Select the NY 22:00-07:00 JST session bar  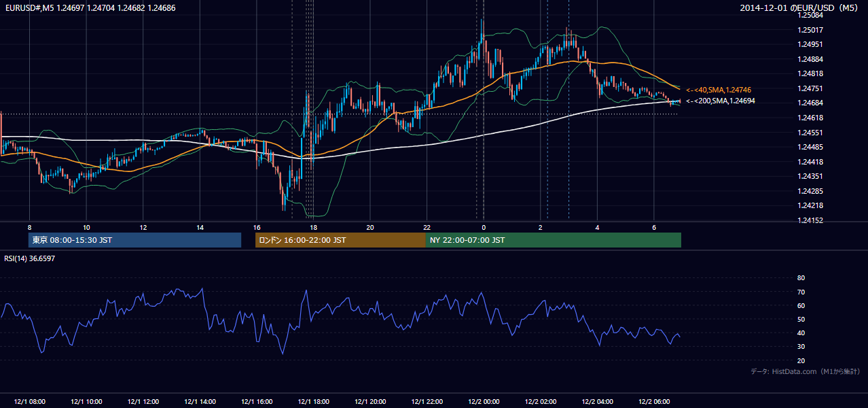click(x=554, y=240)
